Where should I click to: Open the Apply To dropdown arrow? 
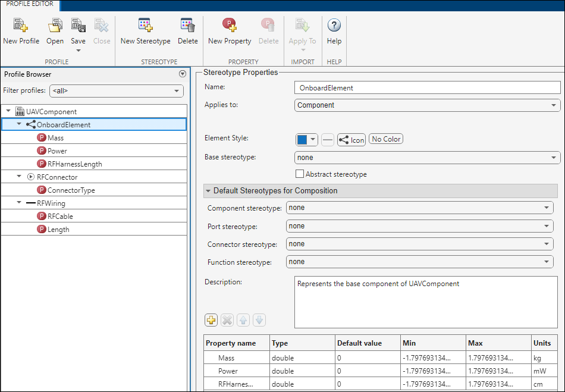(x=303, y=50)
